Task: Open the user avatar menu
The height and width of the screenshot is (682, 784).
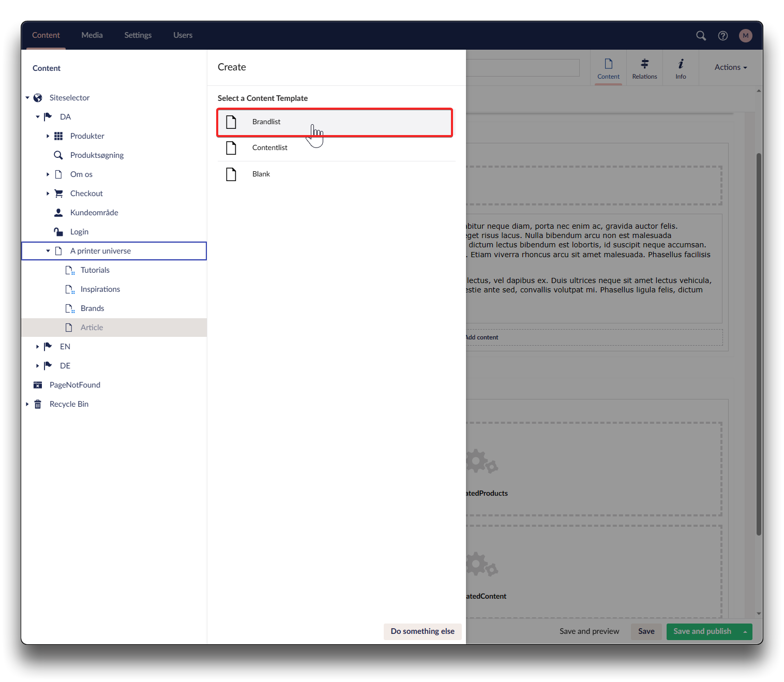Action: click(745, 36)
